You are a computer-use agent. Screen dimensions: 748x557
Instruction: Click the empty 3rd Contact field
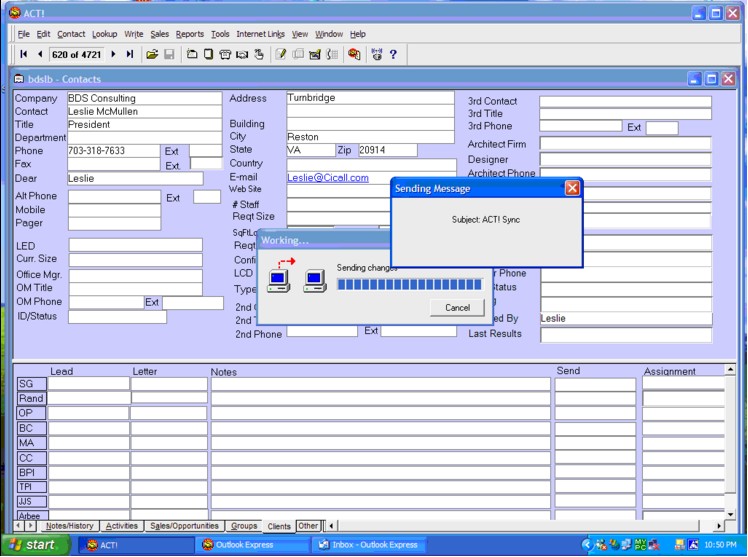[x=625, y=101]
